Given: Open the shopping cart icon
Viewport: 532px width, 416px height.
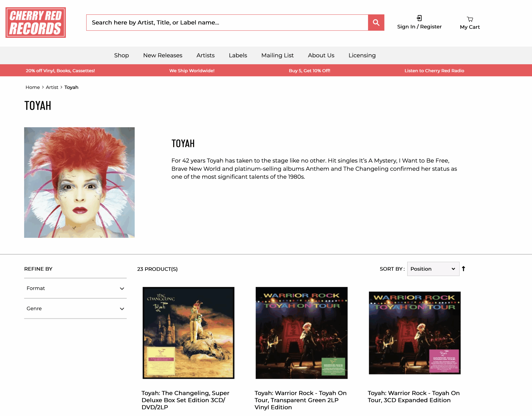Looking at the screenshot, I should [470, 19].
